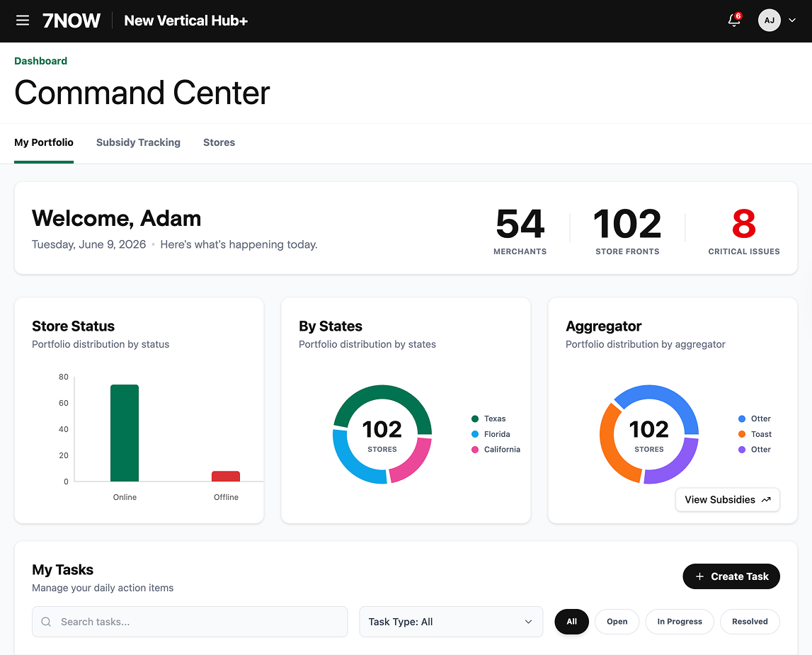Open the notifications bell
This screenshot has width=812, height=655.
point(734,21)
